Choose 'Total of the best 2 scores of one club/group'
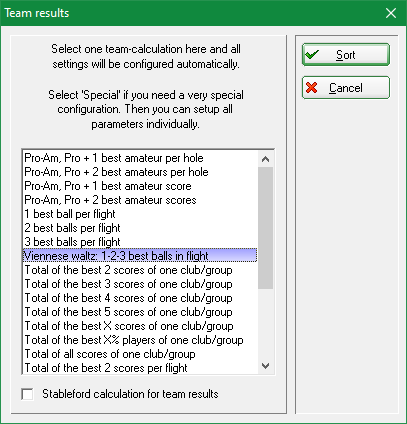This screenshot has width=407, height=424. click(140, 270)
